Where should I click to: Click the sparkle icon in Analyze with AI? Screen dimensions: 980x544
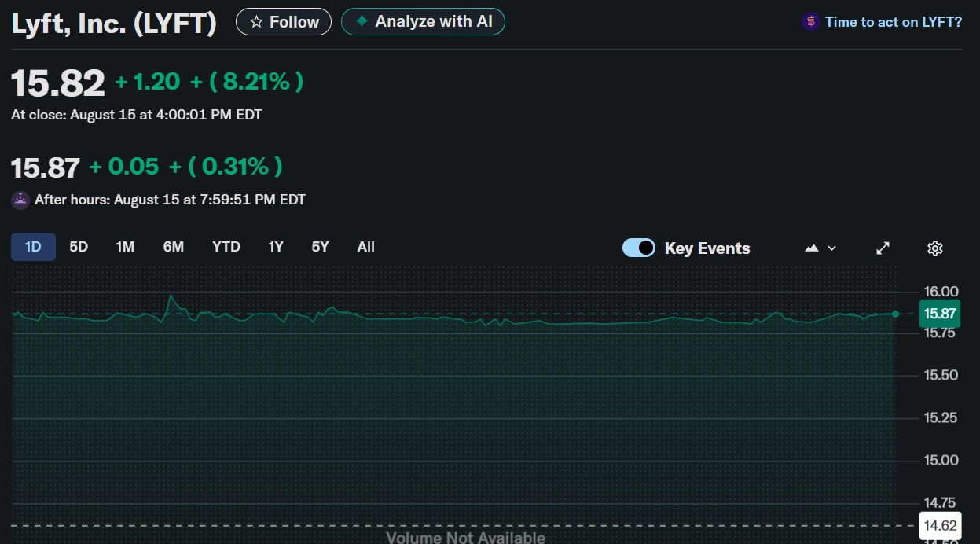pos(362,21)
